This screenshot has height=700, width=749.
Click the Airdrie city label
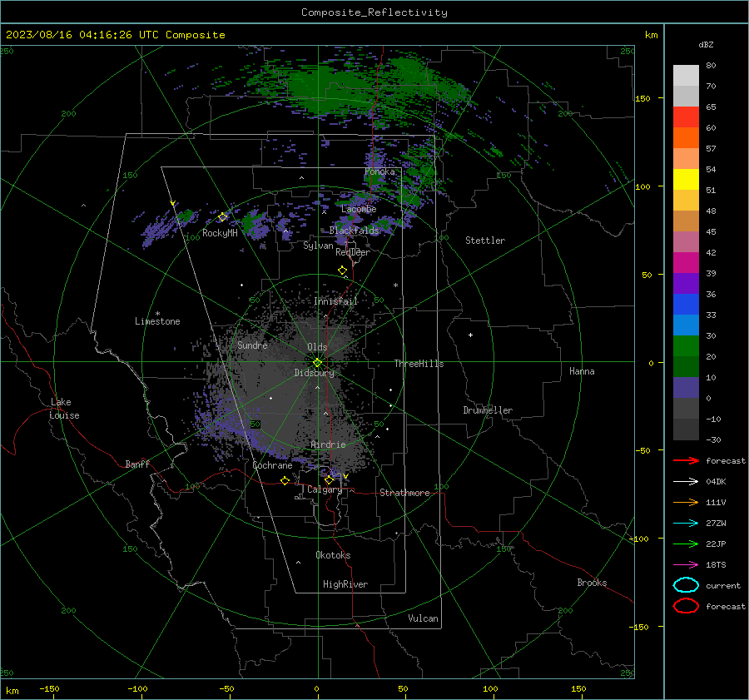point(328,444)
